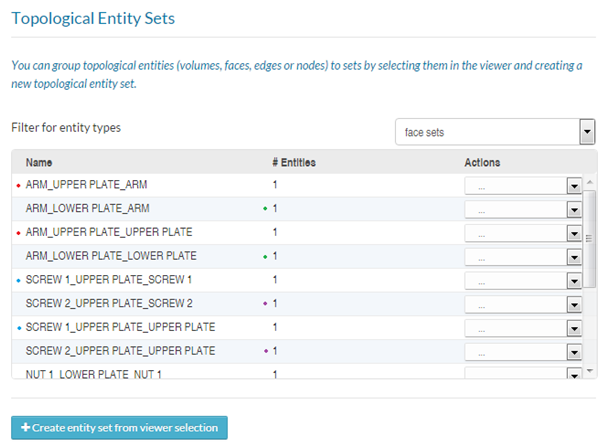Click the entity table's vertical scrollbar thumb
609x448 pixels.
590,239
